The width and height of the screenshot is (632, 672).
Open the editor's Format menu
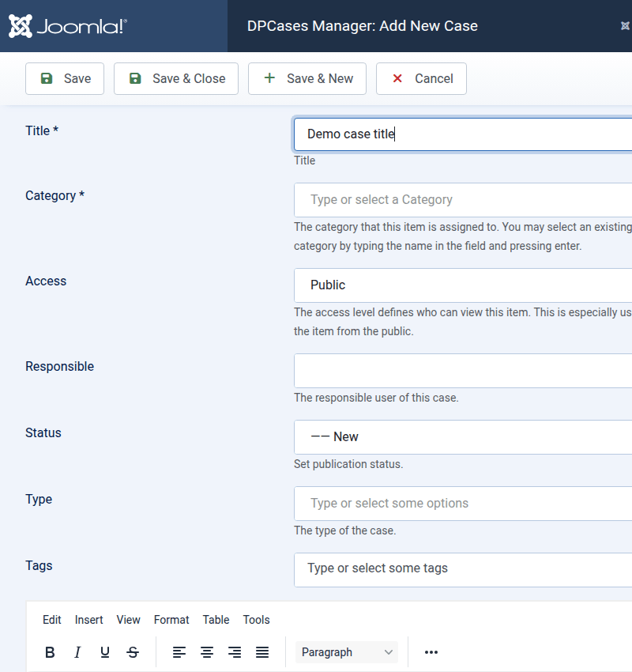[171, 620]
